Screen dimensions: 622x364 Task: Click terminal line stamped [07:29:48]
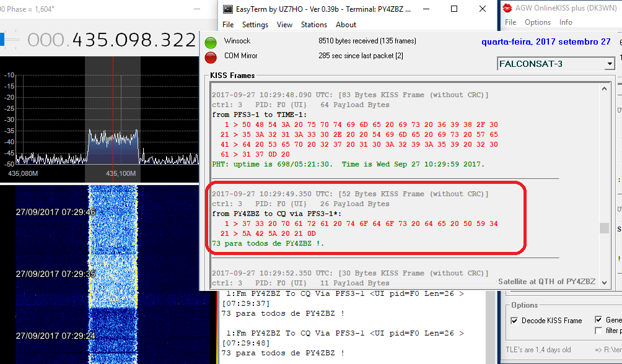246,343
